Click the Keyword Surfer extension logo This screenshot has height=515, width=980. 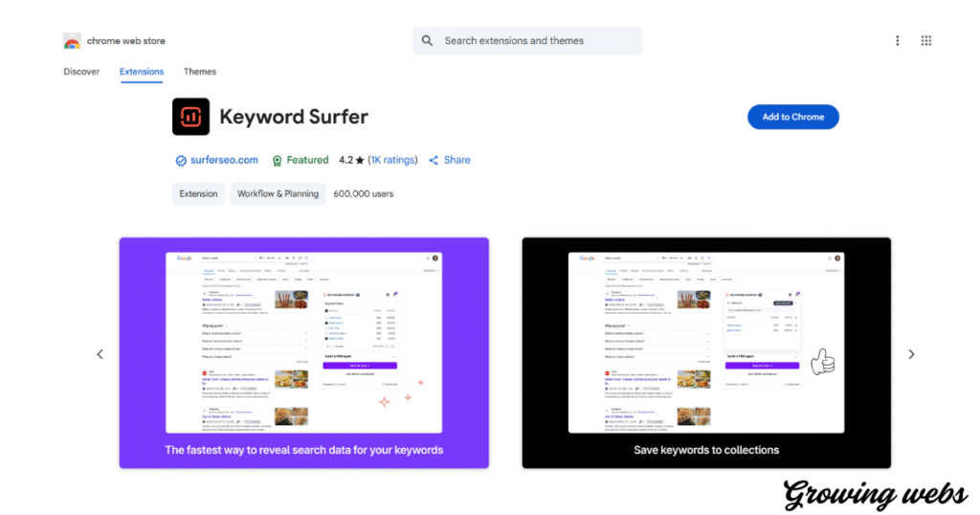(x=190, y=116)
